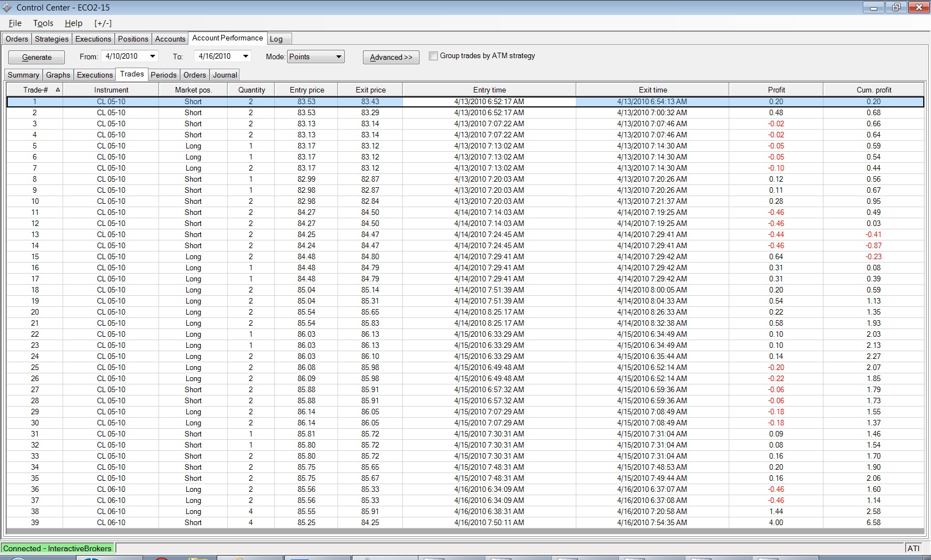The width and height of the screenshot is (931, 560).
Task: Open the Graphs sub-tab
Action: [x=58, y=75]
